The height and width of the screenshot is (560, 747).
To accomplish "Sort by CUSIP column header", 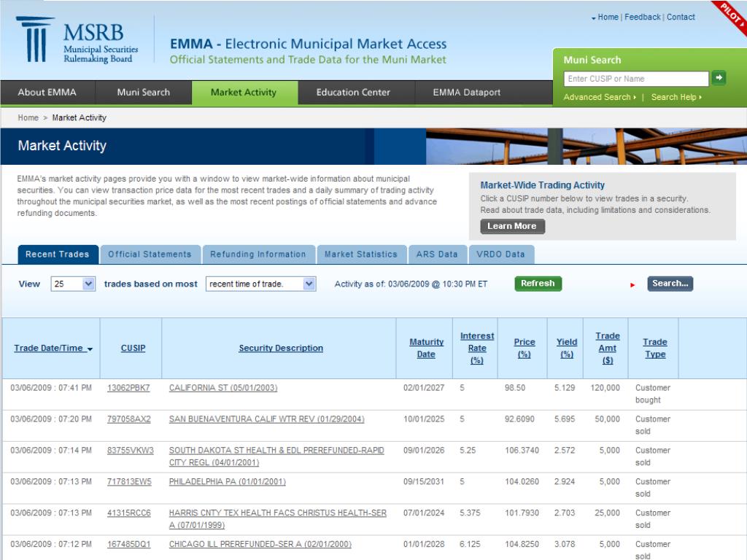I will [133, 348].
